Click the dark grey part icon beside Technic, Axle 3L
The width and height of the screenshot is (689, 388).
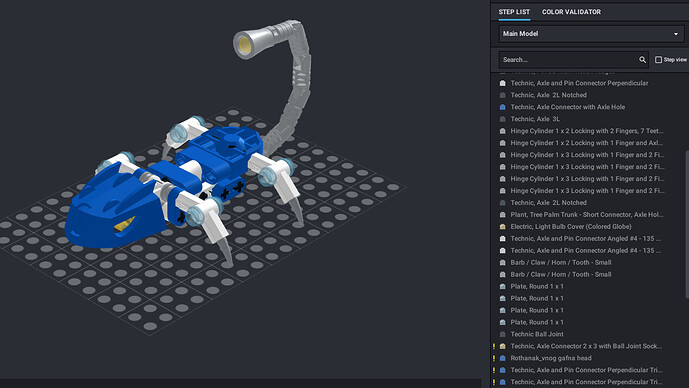[503, 119]
